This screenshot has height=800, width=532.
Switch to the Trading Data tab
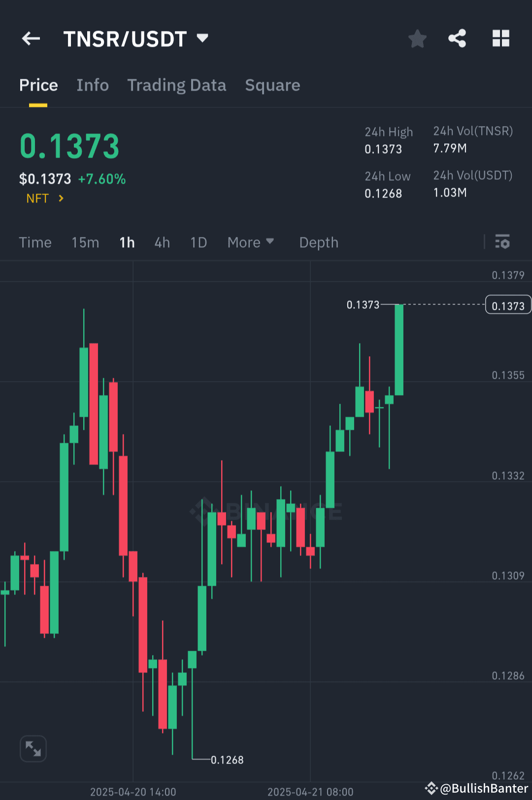click(177, 85)
